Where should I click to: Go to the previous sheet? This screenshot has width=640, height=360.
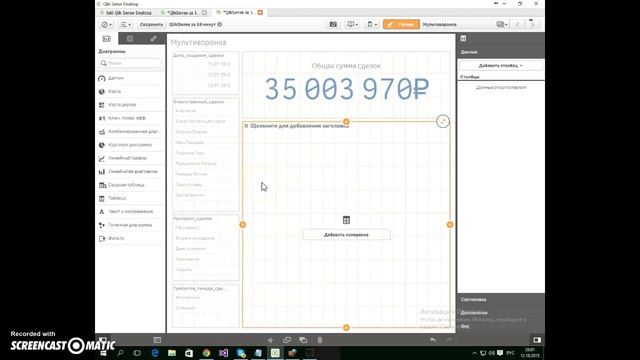[x=517, y=24]
